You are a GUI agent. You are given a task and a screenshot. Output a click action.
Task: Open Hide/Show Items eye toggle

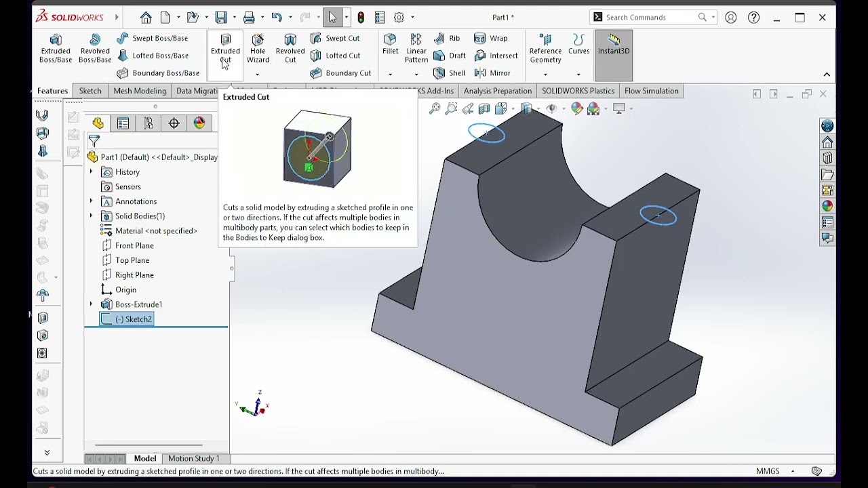point(551,108)
